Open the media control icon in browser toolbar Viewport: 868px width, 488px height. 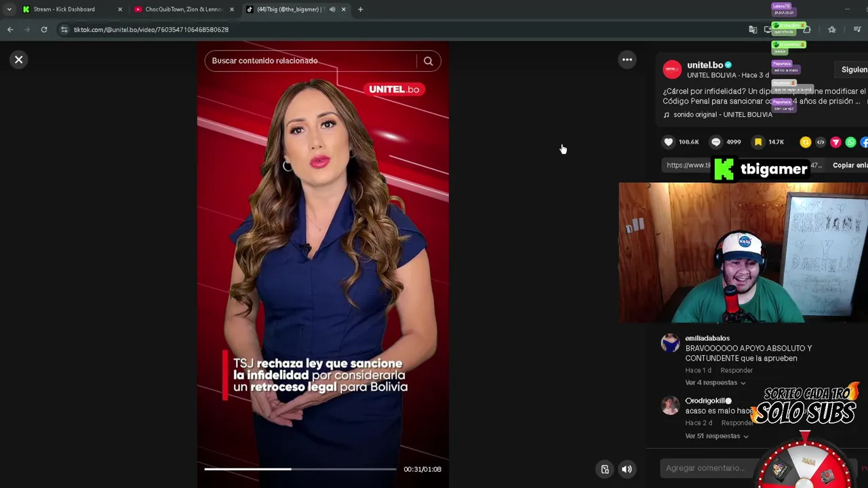tap(857, 30)
